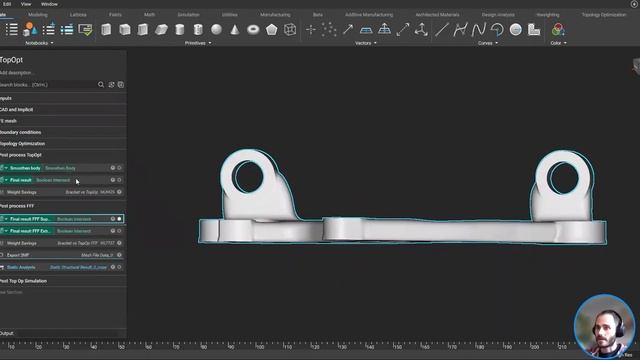Insert a Cone primitive
The height and width of the screenshot is (360, 640).
tap(235, 29)
